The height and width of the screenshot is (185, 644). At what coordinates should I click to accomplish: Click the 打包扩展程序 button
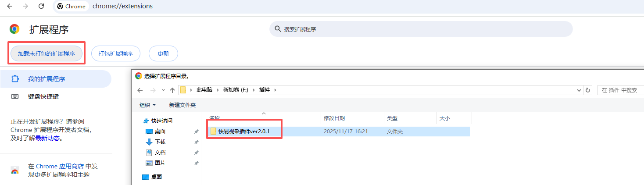click(115, 53)
